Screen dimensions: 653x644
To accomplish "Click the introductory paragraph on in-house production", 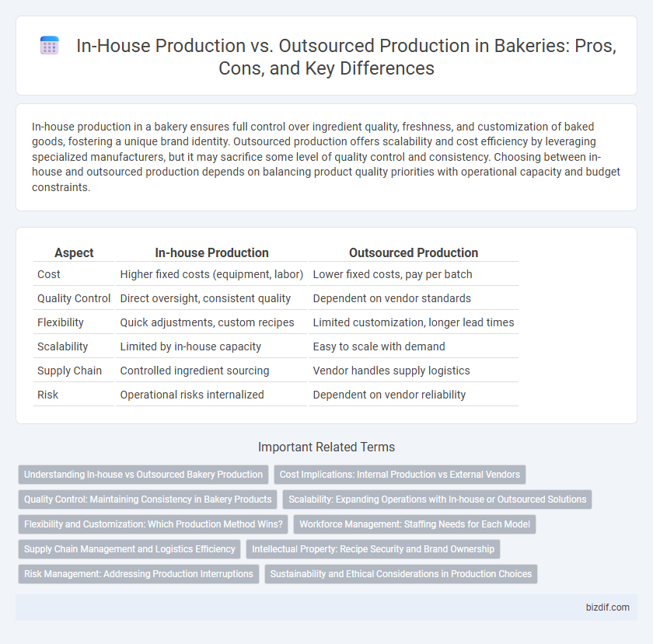I will tap(326, 157).
